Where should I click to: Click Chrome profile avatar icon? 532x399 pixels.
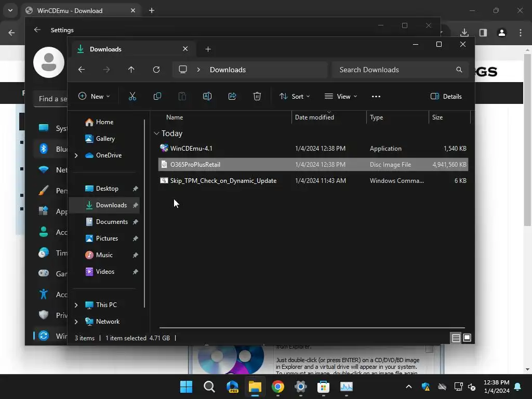502,33
